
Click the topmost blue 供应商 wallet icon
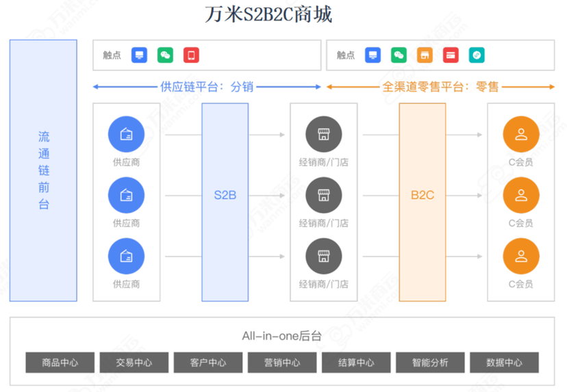coord(126,134)
